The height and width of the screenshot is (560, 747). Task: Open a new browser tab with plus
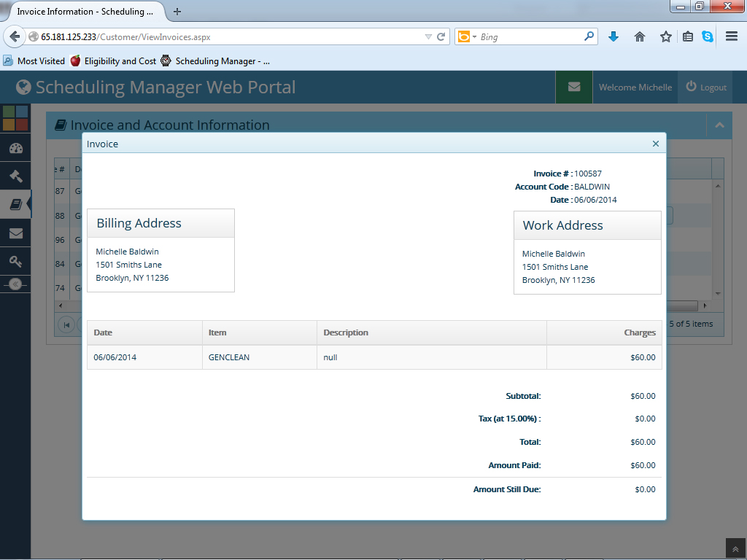(x=177, y=12)
